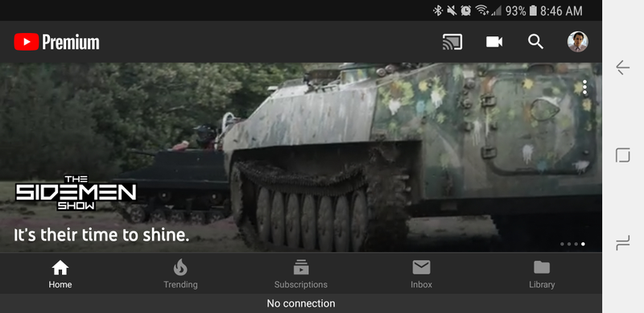Tap the Bluetooth status bar icon
This screenshot has height=313, width=644.
coord(438,10)
